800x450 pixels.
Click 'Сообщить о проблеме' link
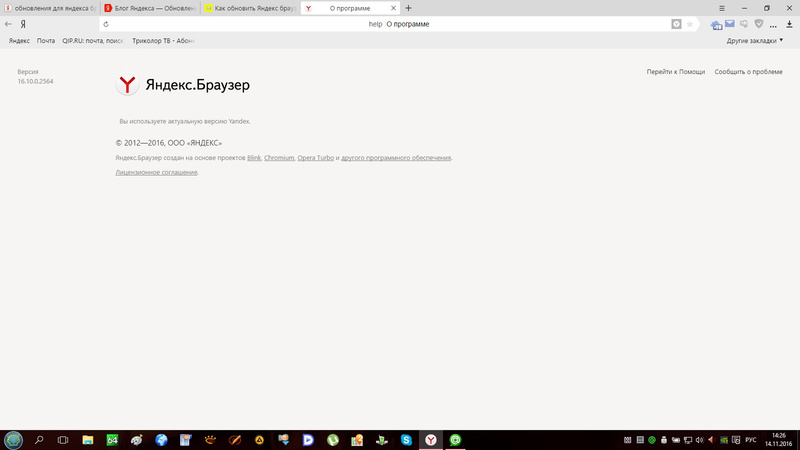click(748, 72)
